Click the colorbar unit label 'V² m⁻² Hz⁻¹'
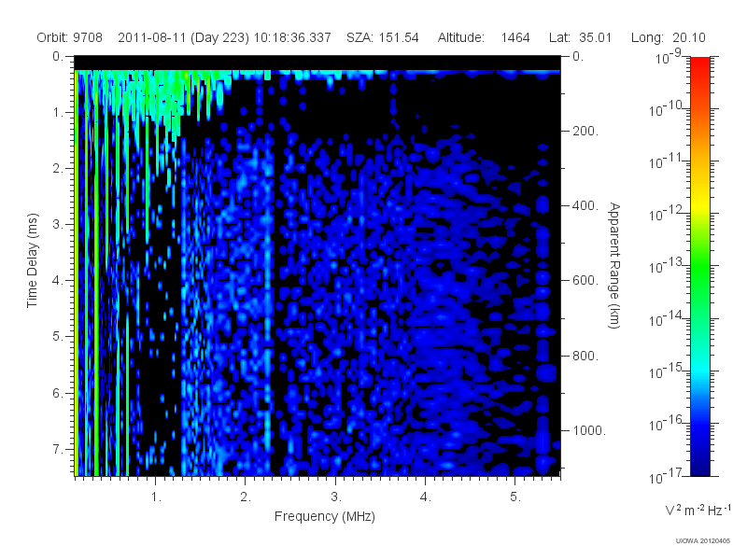747x560 pixels. pyautogui.click(x=698, y=510)
